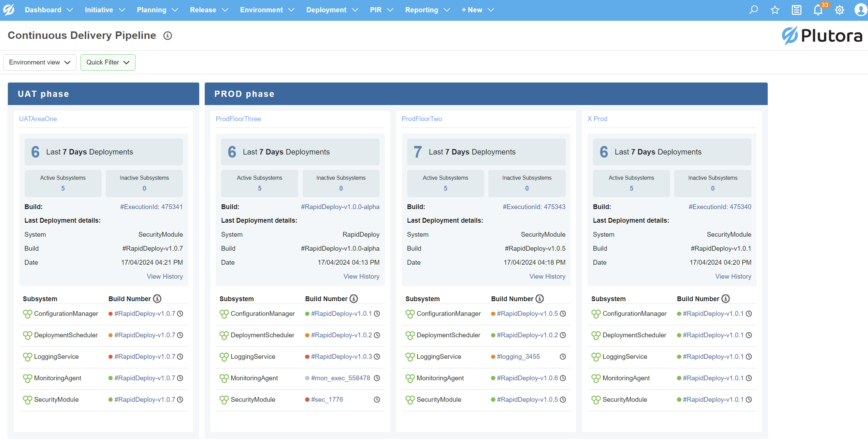Click clock icon beside #sec_1776 build
Viewport: 868px width, 442px height.
pos(377,399)
